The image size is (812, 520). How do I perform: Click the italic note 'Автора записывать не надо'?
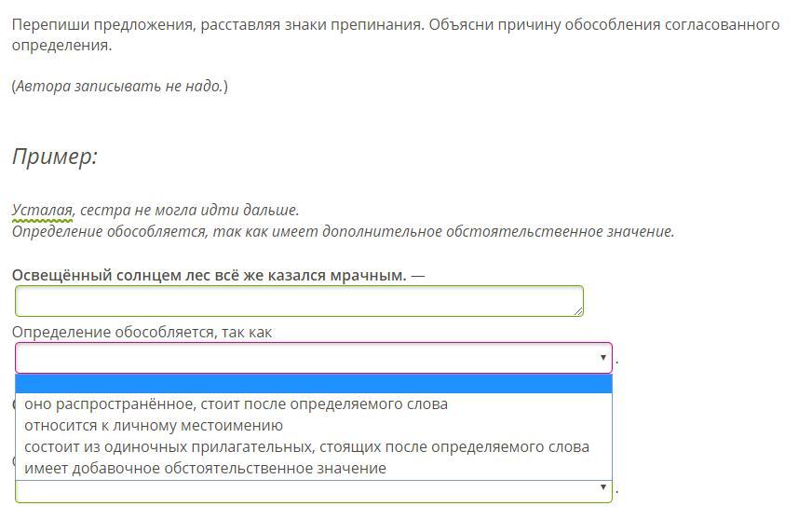[119, 87]
